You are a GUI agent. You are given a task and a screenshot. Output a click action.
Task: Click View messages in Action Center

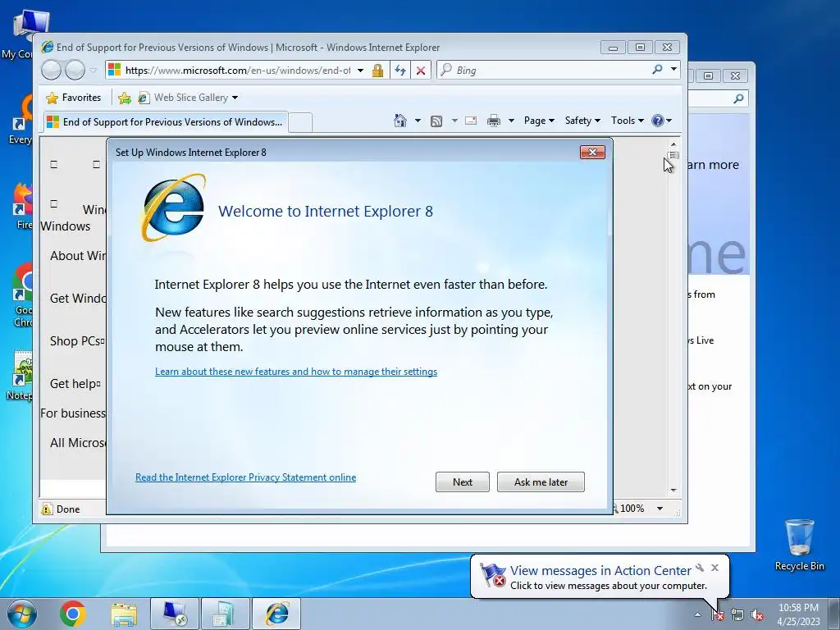(600, 571)
